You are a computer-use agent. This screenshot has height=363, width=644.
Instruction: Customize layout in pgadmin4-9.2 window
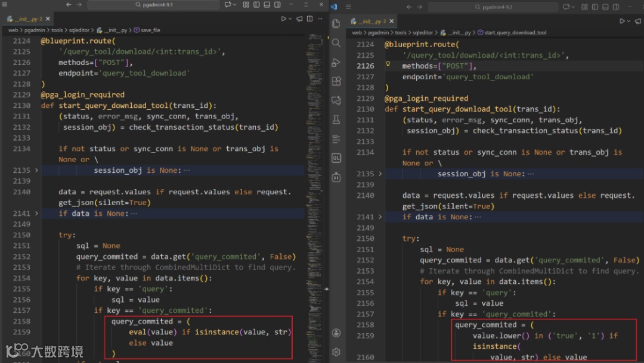coord(585,7)
